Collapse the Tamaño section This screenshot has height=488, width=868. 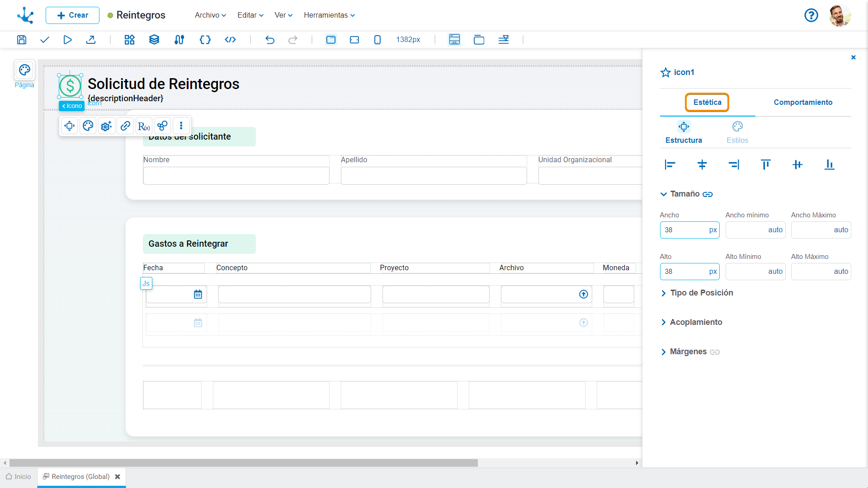[664, 194]
